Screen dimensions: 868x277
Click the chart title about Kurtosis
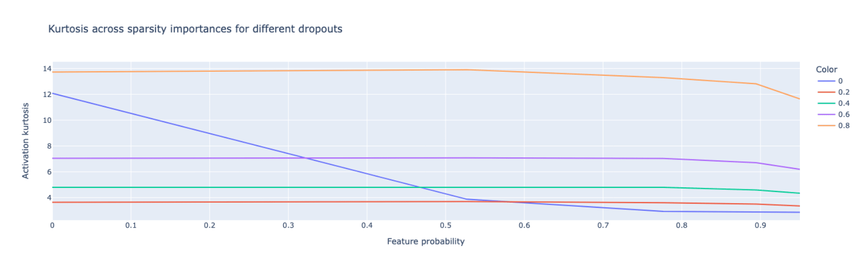pyautogui.click(x=195, y=29)
